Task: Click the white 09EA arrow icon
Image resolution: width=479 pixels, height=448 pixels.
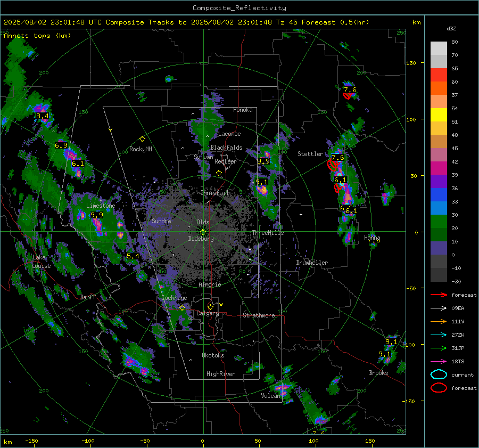Action: pos(439,308)
